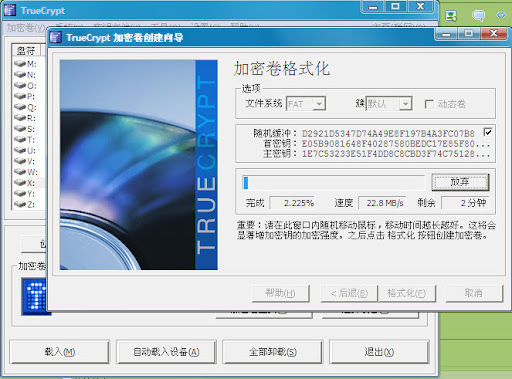The height and width of the screenshot is (379, 512).
Task: Click the 首密钥 hex value text
Action: tap(396, 144)
